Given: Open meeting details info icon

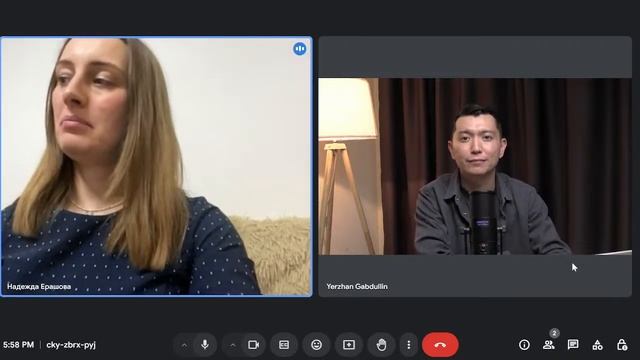Looking at the screenshot, I should tap(524, 345).
